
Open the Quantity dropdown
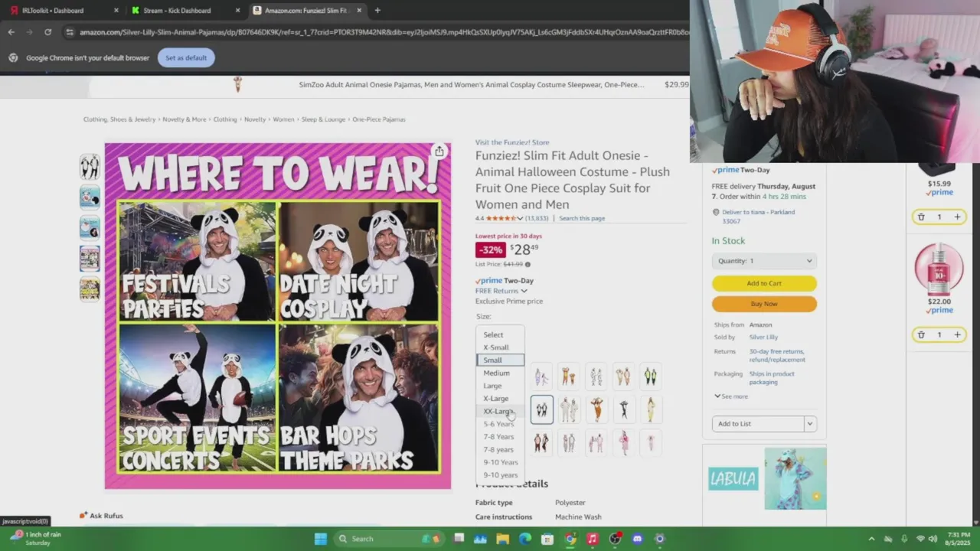(x=764, y=261)
